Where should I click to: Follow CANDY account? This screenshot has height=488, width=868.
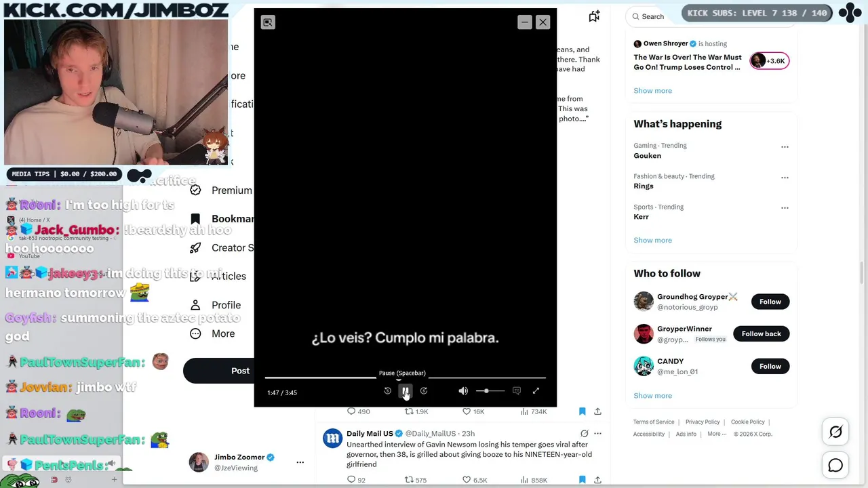[770, 366]
